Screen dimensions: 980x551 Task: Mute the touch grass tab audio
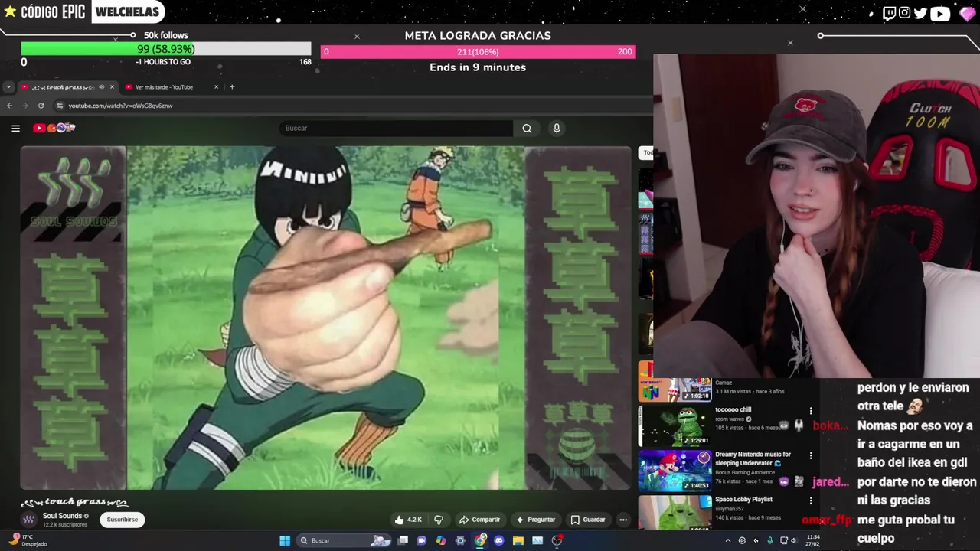(101, 86)
